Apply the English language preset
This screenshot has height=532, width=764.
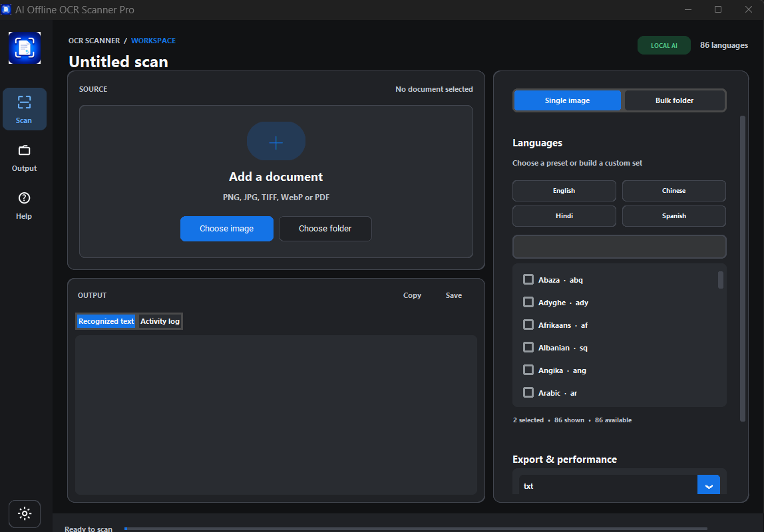click(564, 191)
